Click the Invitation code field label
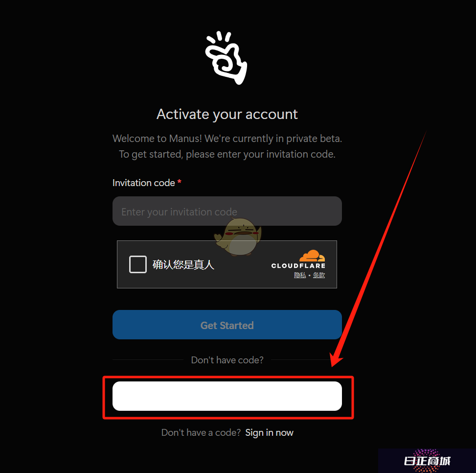This screenshot has width=476, height=473. (x=144, y=183)
